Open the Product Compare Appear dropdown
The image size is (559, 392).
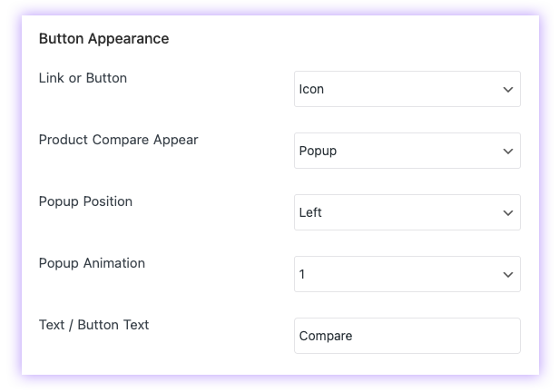pos(407,151)
